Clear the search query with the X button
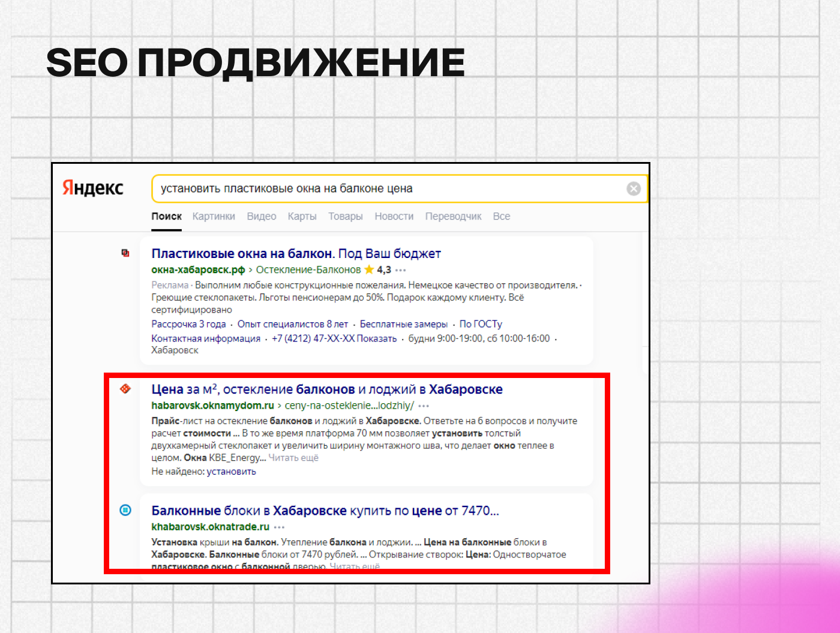The width and height of the screenshot is (840, 633). point(634,189)
